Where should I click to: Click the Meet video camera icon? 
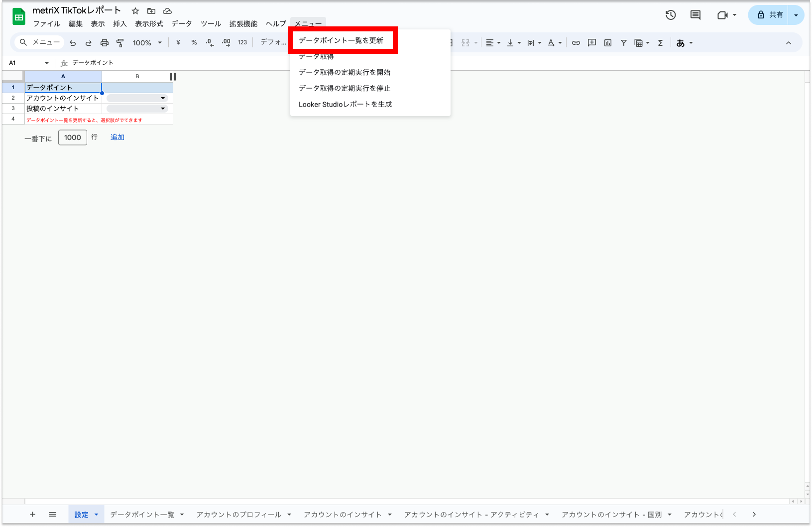click(722, 15)
